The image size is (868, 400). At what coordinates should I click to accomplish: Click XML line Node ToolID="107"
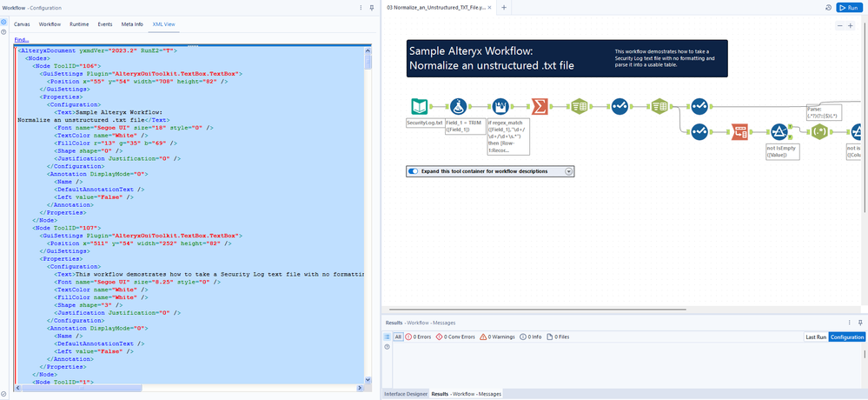tap(66, 228)
